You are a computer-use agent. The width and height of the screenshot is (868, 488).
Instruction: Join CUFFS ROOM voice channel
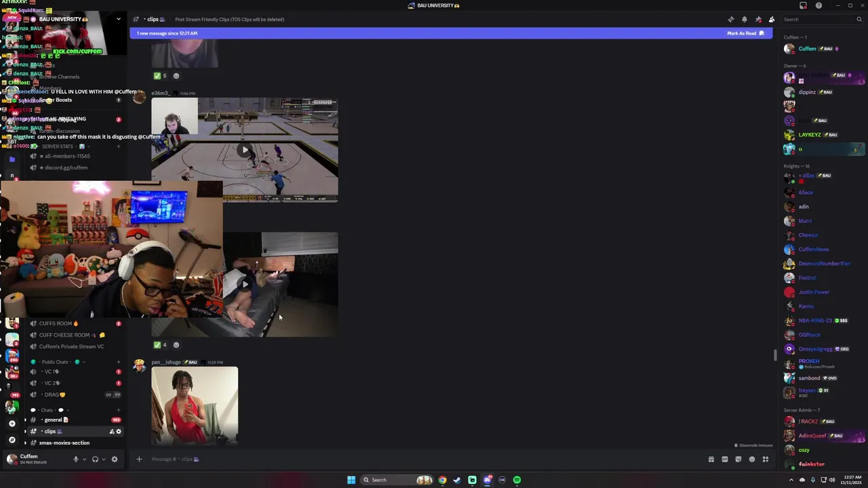coord(75,323)
